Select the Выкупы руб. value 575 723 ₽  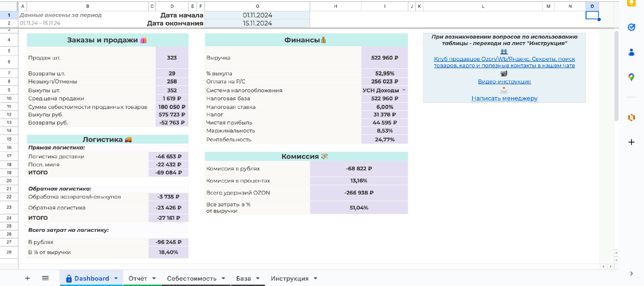coord(172,114)
